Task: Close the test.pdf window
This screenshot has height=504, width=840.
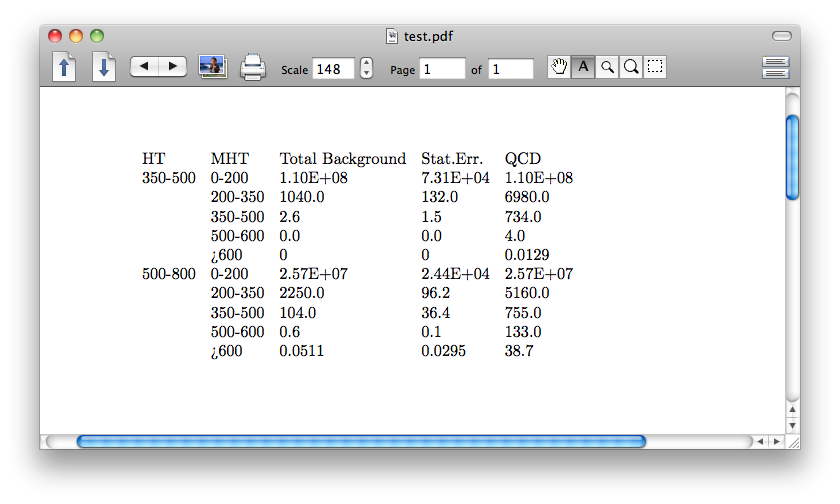Action: 55,36
